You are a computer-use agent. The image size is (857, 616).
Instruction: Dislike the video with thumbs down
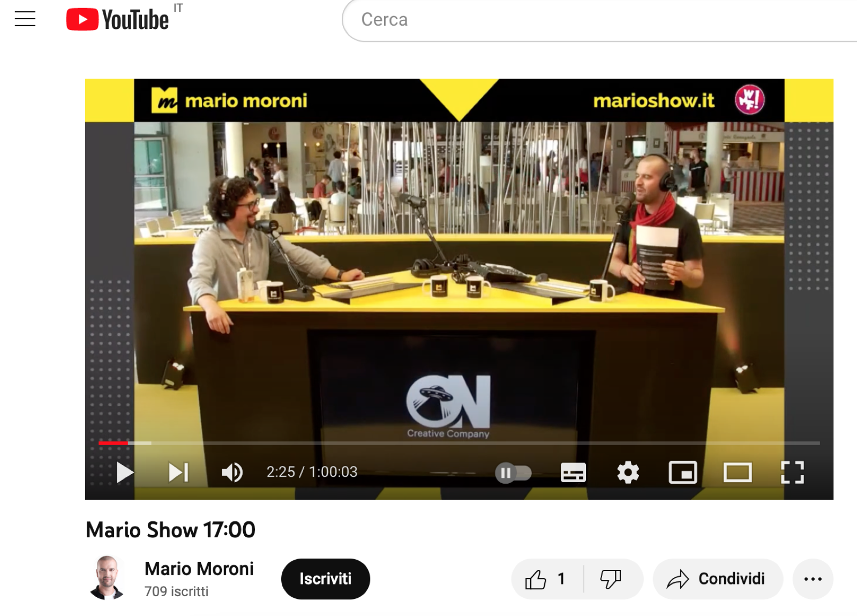click(612, 579)
